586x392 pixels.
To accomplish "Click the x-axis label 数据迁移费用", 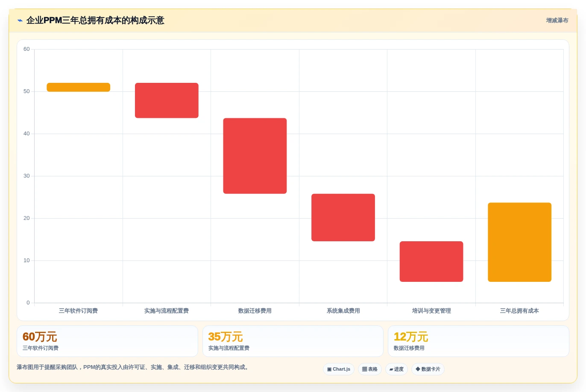I will coord(255,311).
